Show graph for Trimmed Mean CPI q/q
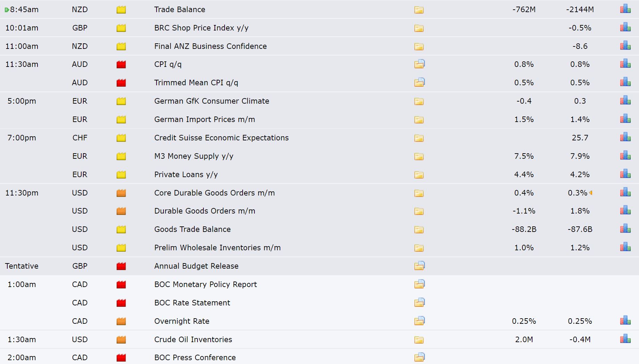Image resolution: width=639 pixels, height=364 pixels. coord(625,82)
